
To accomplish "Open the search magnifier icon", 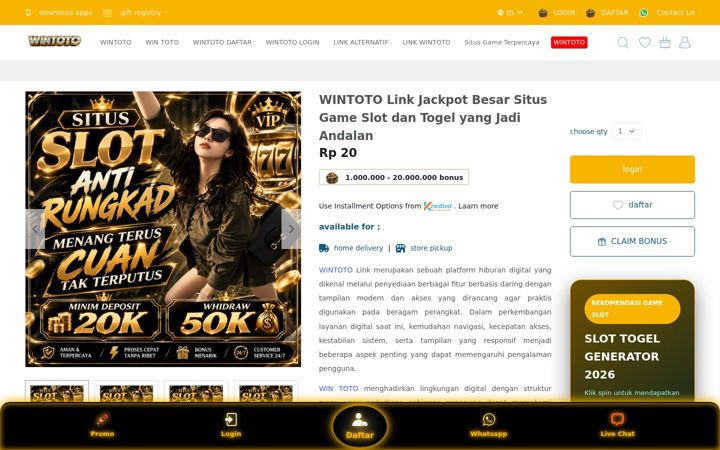I will click(623, 43).
